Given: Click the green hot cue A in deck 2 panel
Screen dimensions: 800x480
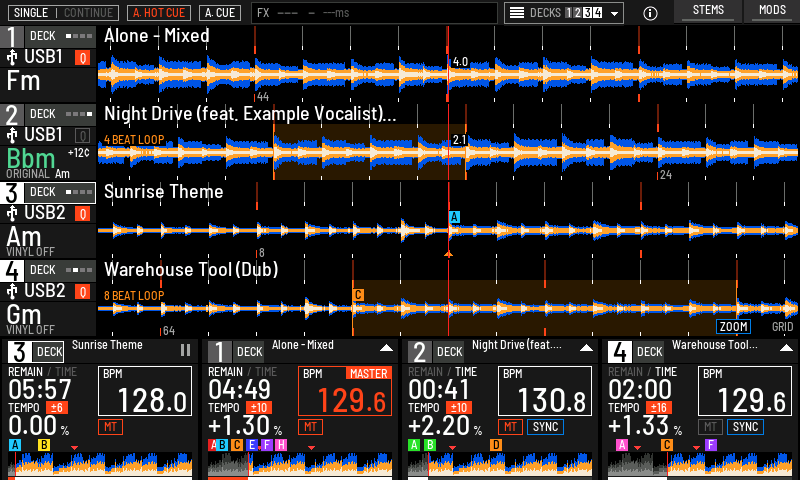Looking at the screenshot, I should point(414,445).
